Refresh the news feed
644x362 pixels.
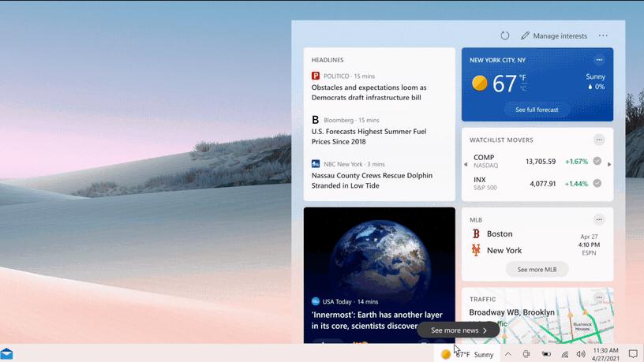point(505,35)
